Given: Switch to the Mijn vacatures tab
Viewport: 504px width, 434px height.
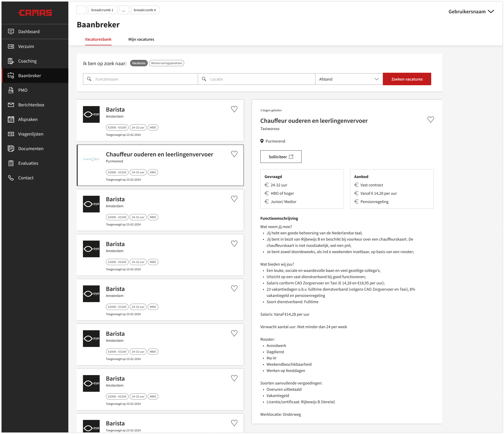Looking at the screenshot, I should (x=141, y=39).
